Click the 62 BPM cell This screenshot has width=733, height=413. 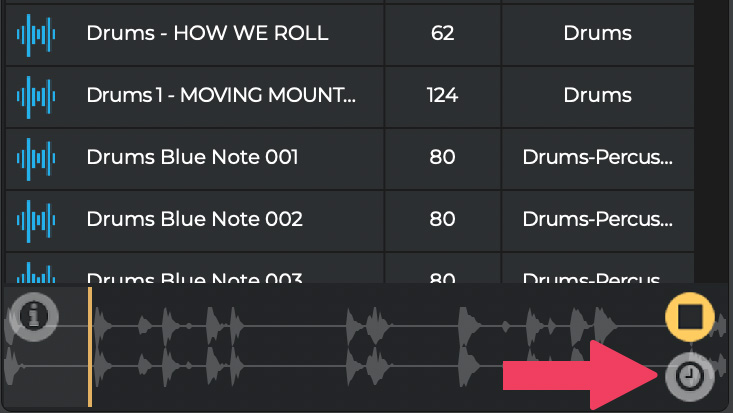pyautogui.click(x=443, y=34)
